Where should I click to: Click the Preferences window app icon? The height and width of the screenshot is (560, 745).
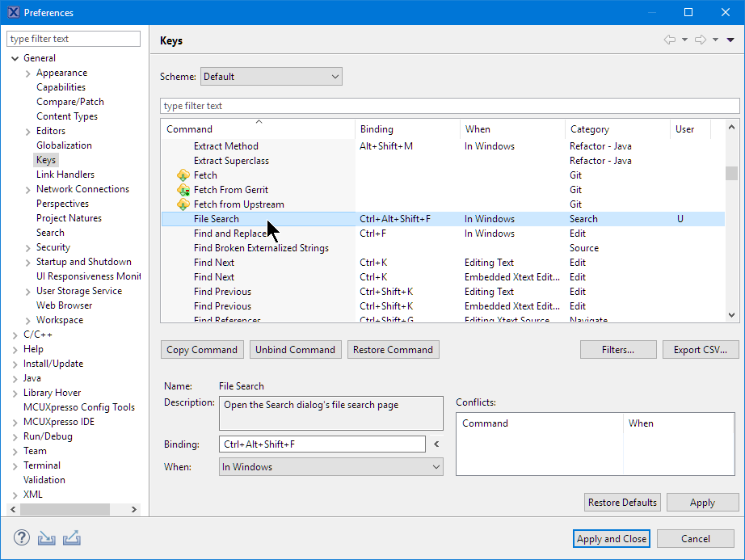(14, 12)
